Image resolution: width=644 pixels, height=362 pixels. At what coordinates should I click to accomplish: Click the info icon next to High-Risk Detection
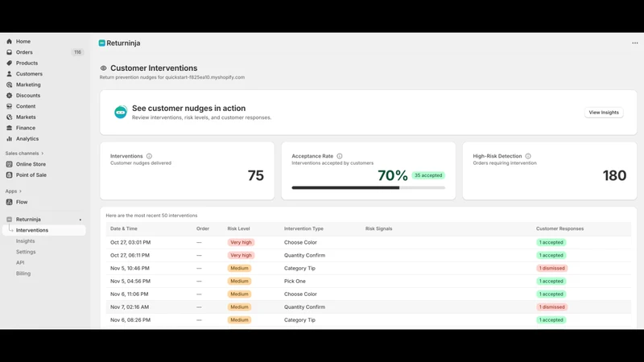(528, 156)
